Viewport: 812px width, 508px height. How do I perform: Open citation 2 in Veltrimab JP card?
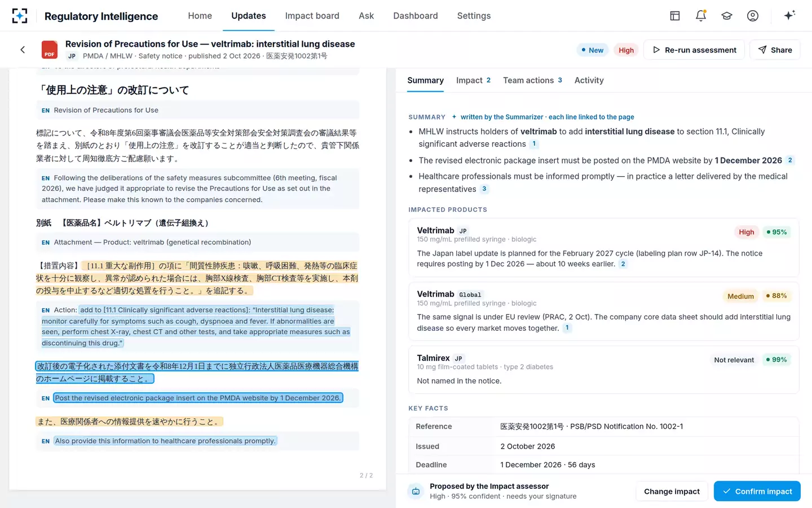[x=623, y=264]
